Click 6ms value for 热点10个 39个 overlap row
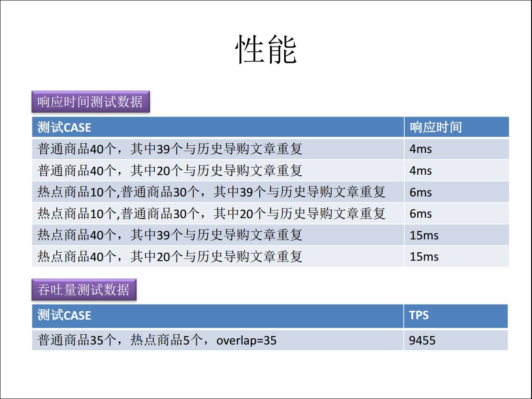Image resolution: width=532 pixels, height=399 pixels. coord(420,192)
